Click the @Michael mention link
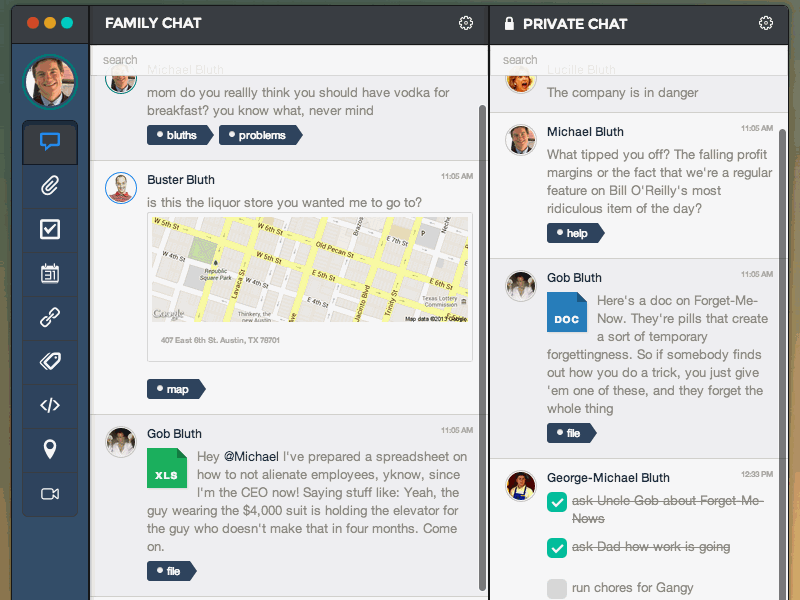800x600 pixels. [x=251, y=457]
